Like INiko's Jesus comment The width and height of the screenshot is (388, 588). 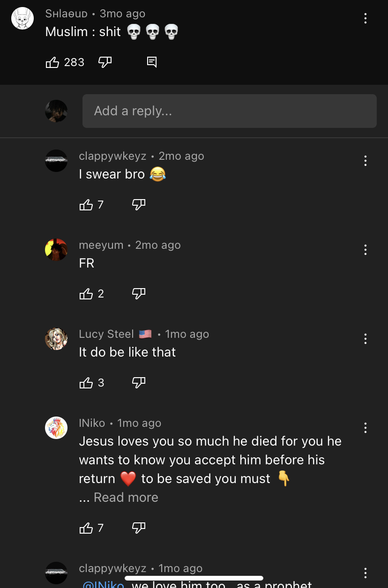[x=86, y=528]
